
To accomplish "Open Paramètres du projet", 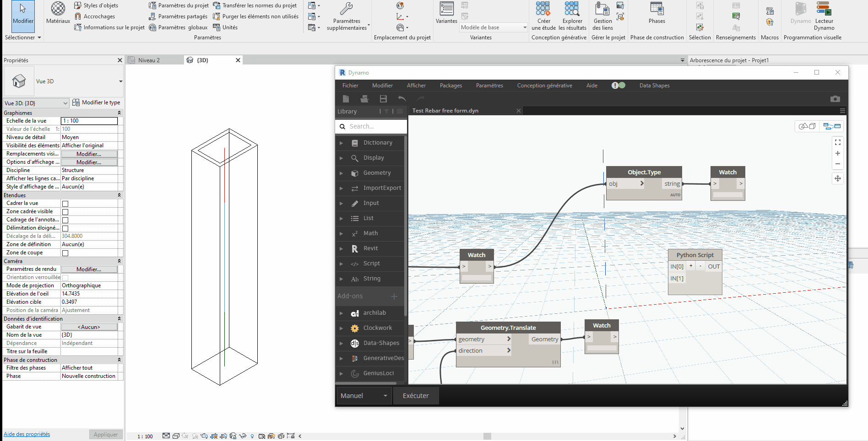I will (x=179, y=5).
